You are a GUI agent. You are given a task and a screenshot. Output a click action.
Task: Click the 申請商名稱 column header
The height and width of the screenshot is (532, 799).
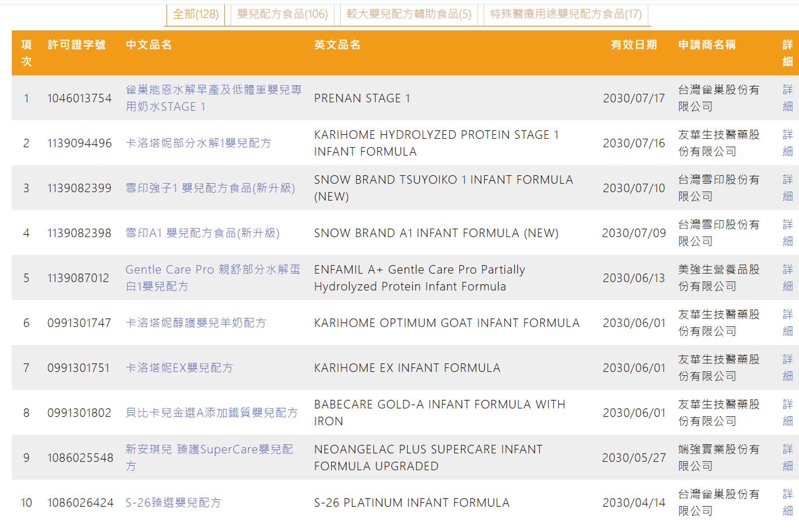pos(707,45)
